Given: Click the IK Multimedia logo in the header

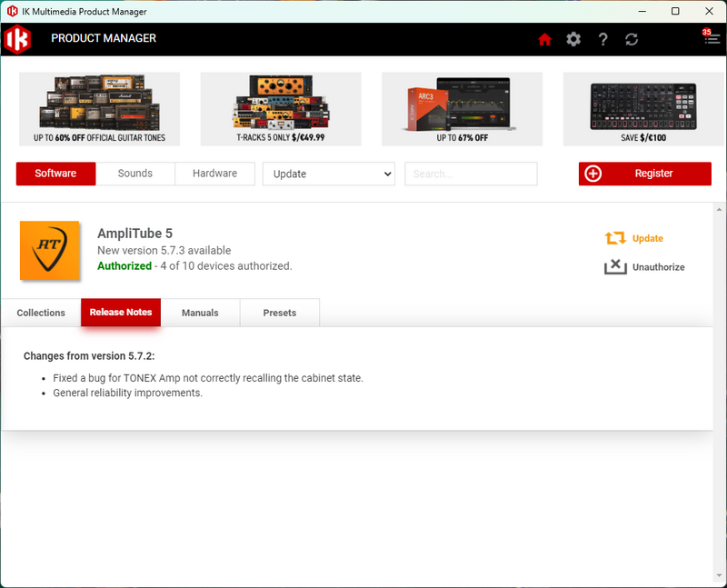Looking at the screenshot, I should (x=17, y=39).
